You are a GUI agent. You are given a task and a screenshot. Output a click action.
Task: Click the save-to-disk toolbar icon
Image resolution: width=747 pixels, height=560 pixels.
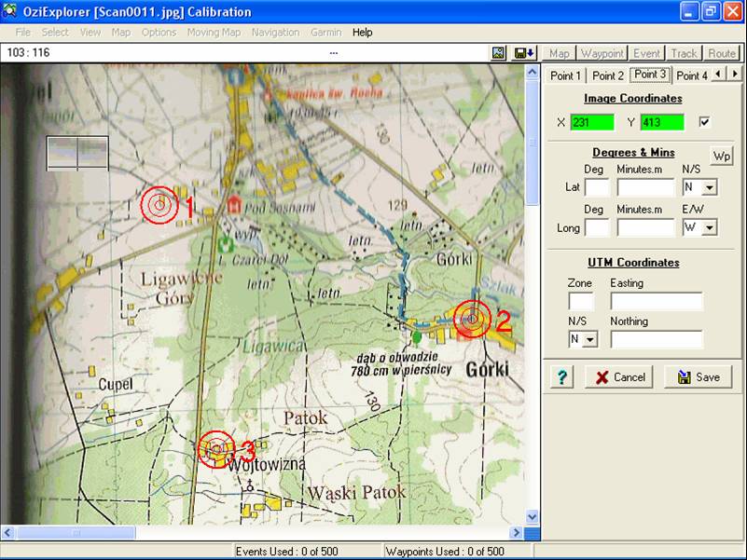(x=524, y=53)
